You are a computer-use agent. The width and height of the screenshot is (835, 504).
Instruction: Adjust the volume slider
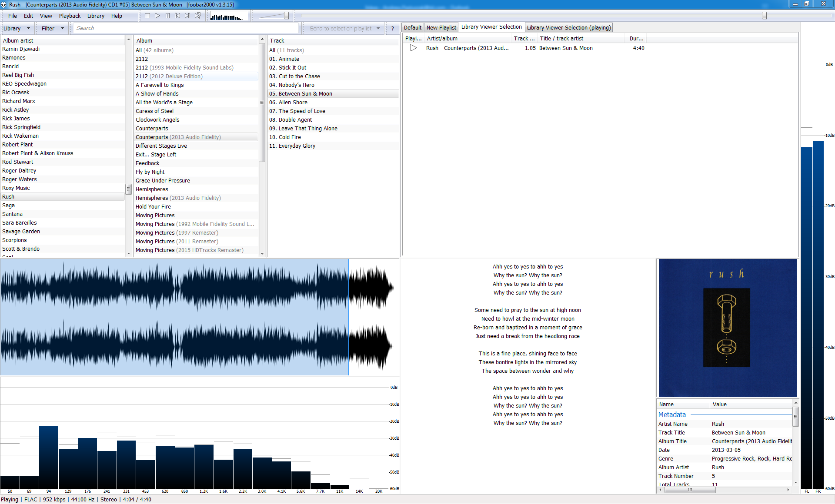[286, 15]
